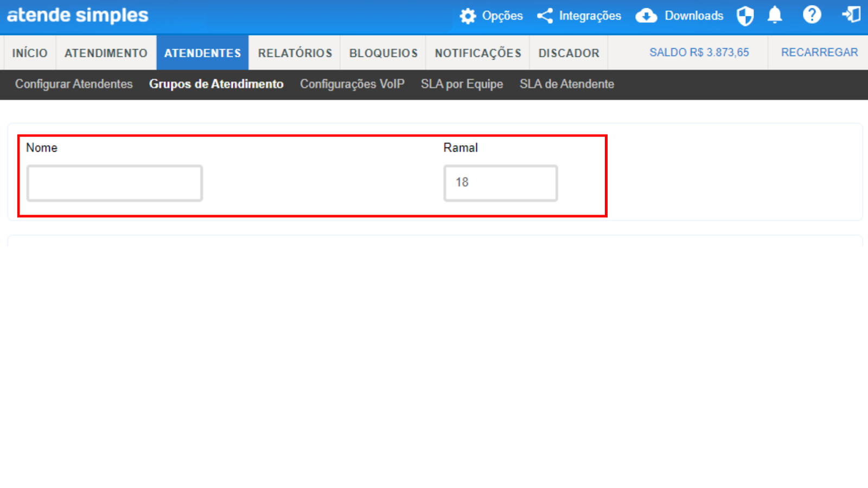
Task: Open the security shield icon
Action: pyautogui.click(x=745, y=16)
